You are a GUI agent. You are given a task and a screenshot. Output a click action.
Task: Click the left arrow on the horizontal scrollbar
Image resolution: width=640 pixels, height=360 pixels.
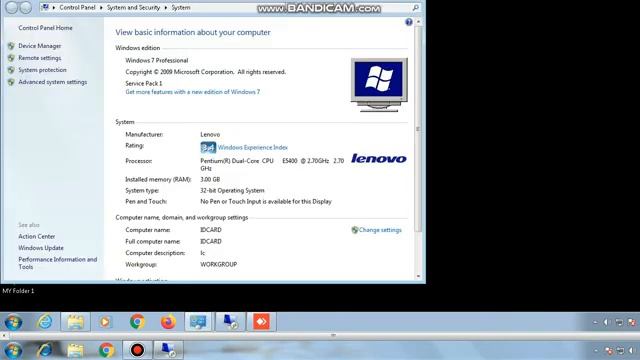(x=4, y=336)
